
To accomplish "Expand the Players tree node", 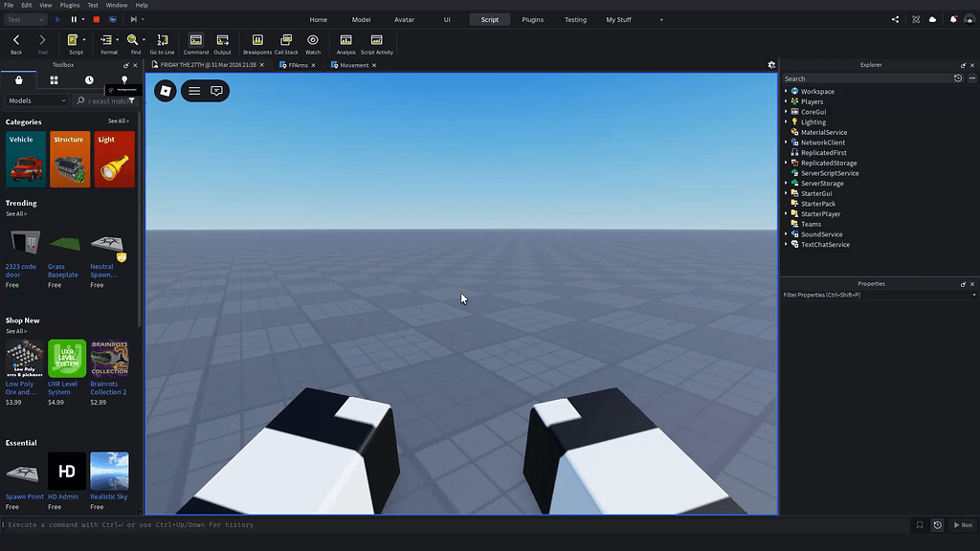I will coord(787,101).
